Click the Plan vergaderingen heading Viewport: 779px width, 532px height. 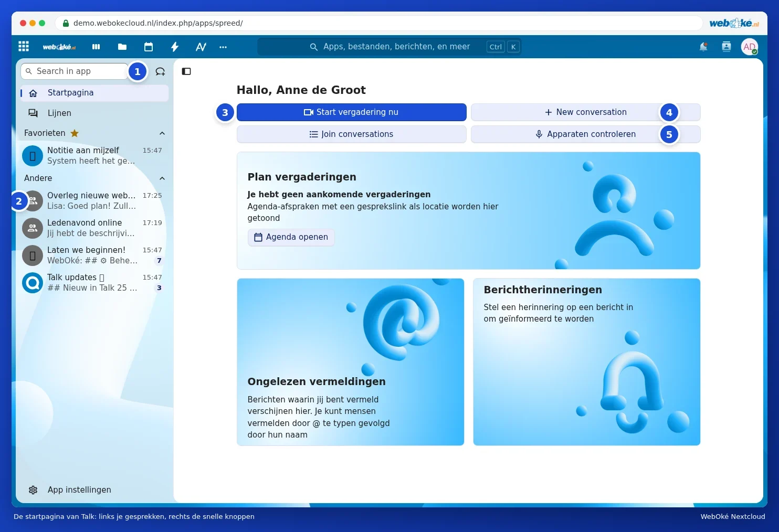pyautogui.click(x=302, y=177)
